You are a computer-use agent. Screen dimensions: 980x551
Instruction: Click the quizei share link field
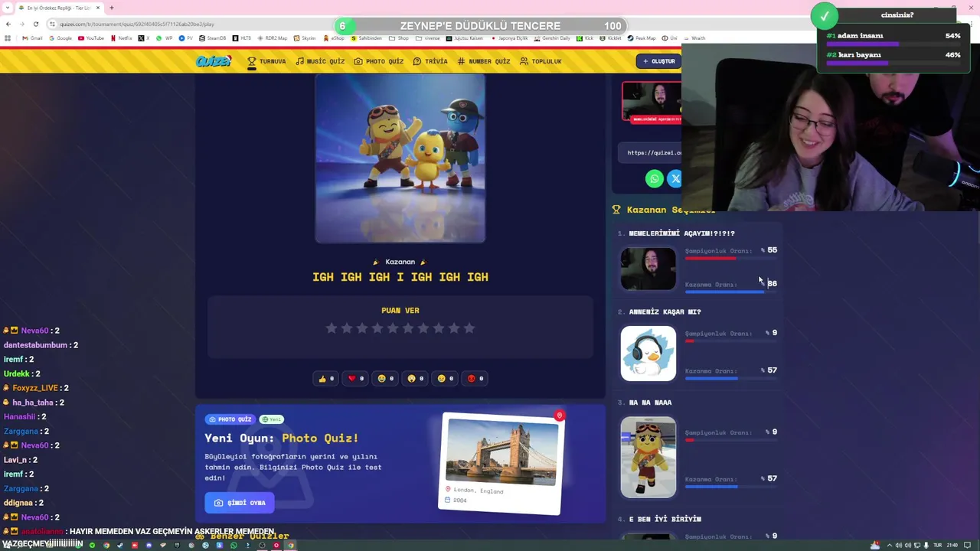click(x=651, y=152)
